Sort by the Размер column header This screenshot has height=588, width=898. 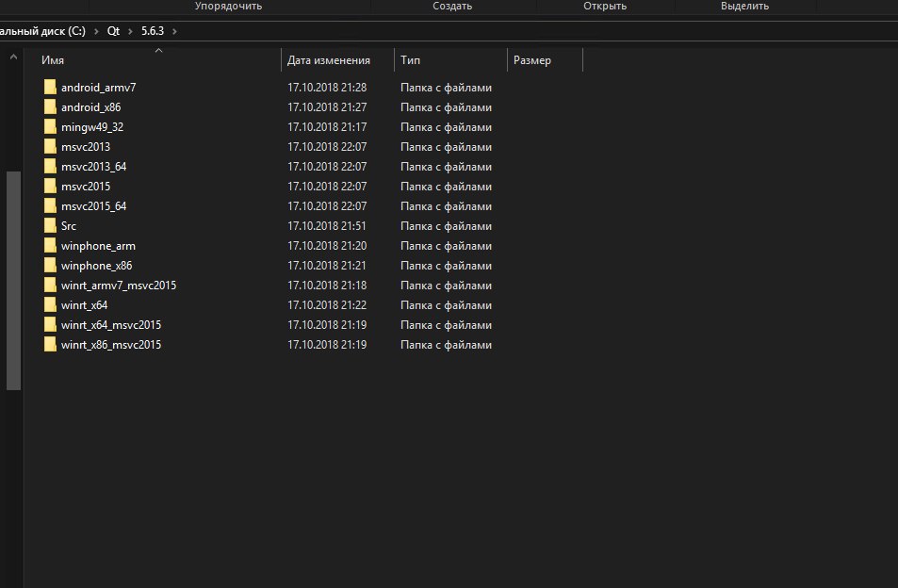click(x=532, y=60)
